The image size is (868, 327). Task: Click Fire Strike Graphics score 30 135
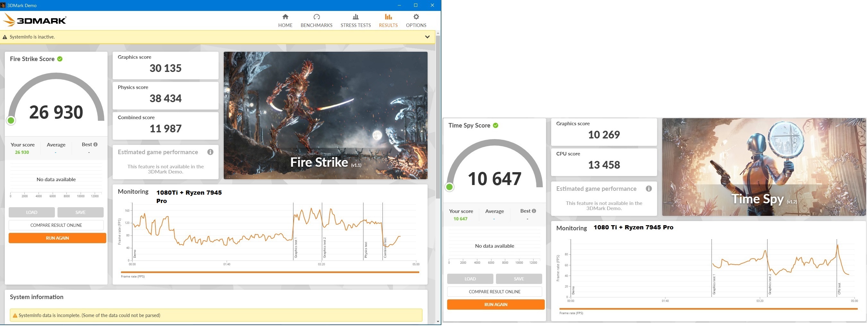click(x=165, y=68)
